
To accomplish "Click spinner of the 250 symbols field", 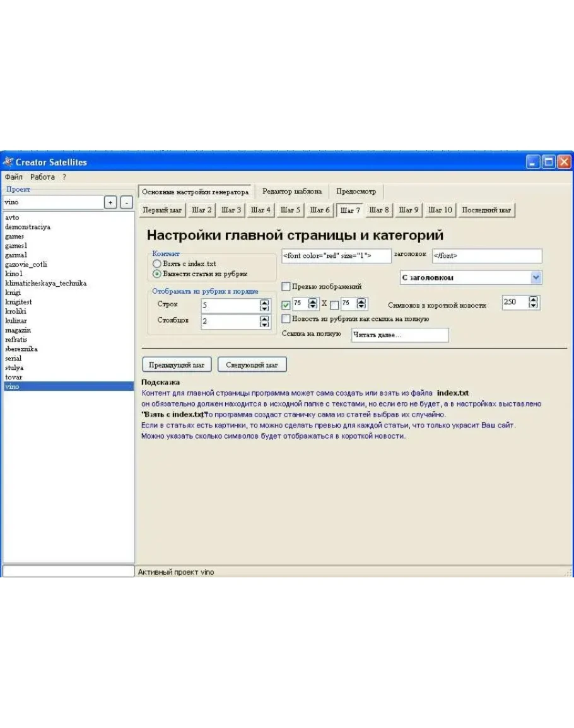I will [x=534, y=303].
